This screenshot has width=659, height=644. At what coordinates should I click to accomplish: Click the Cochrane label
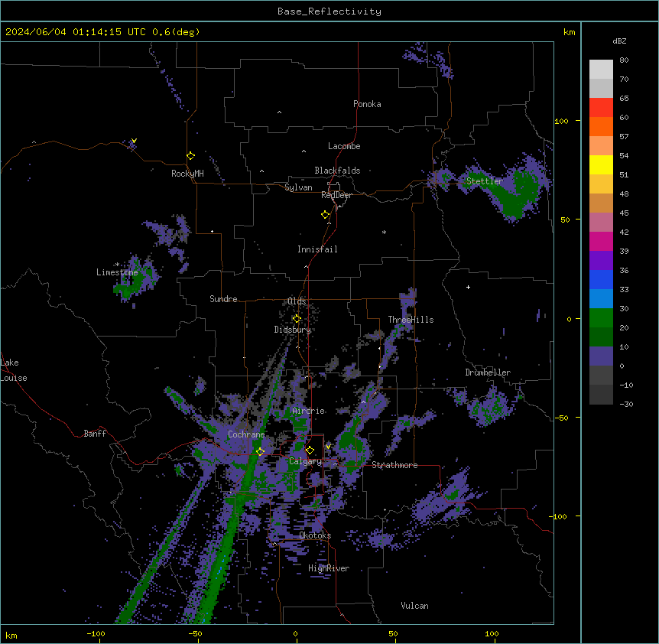coord(246,434)
